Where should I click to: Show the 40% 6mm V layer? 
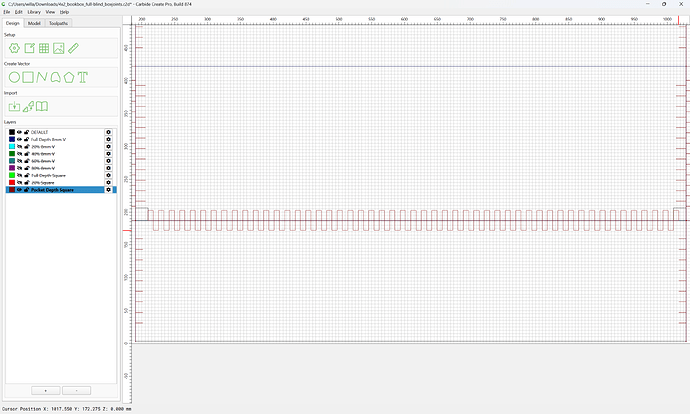[x=19, y=154]
